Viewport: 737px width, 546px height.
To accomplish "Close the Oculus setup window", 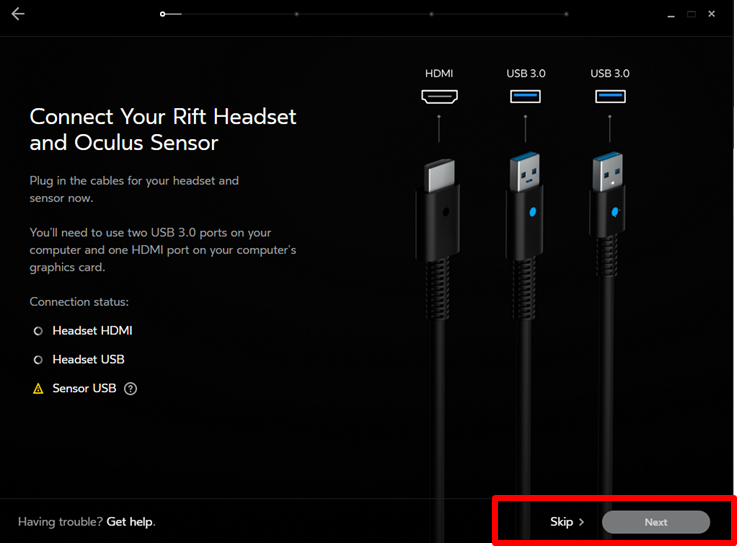I will pyautogui.click(x=712, y=14).
